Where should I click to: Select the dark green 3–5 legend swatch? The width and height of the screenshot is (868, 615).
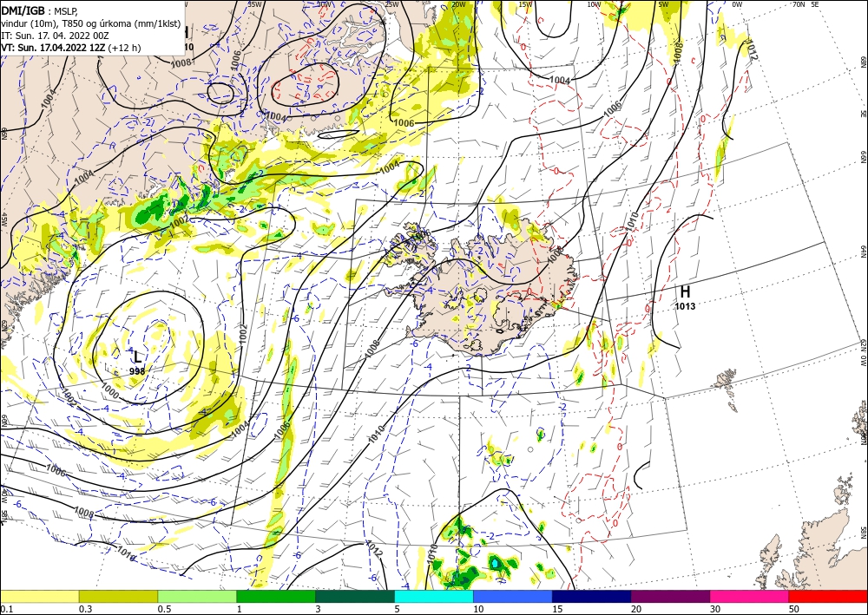tap(355, 596)
